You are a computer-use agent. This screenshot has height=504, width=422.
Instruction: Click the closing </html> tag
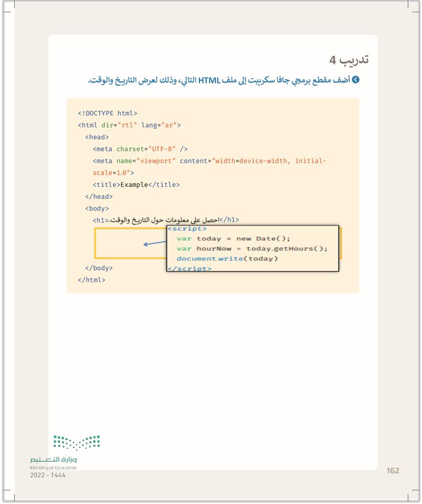[92, 280]
